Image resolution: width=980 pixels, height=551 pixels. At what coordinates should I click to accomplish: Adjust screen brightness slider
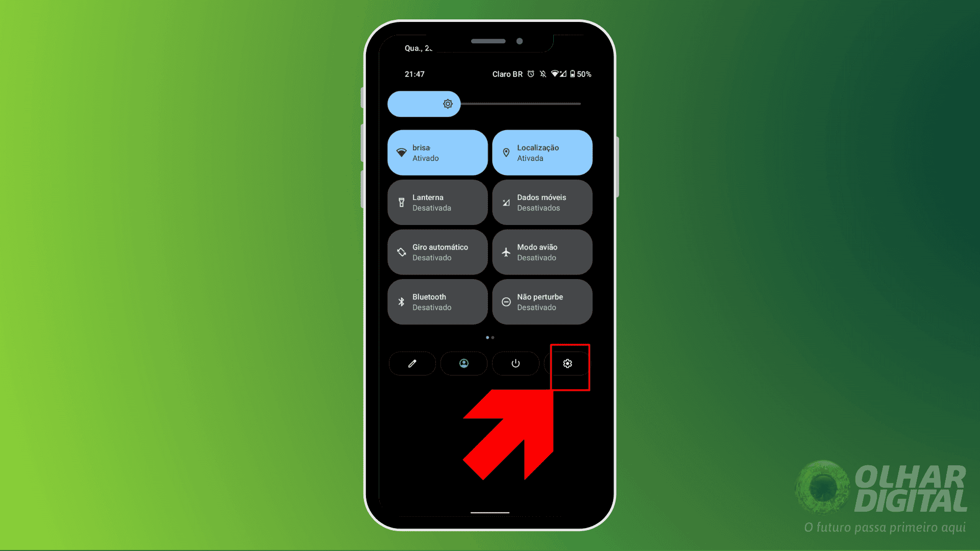coord(447,103)
